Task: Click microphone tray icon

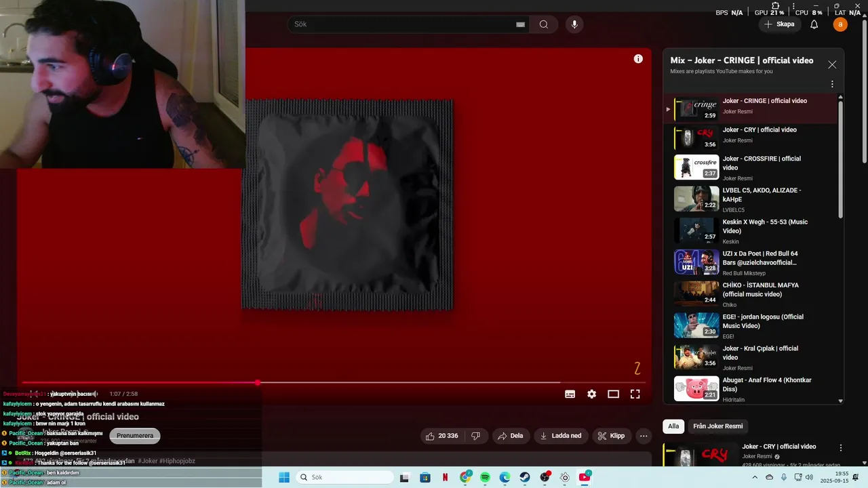Action: tap(784, 477)
